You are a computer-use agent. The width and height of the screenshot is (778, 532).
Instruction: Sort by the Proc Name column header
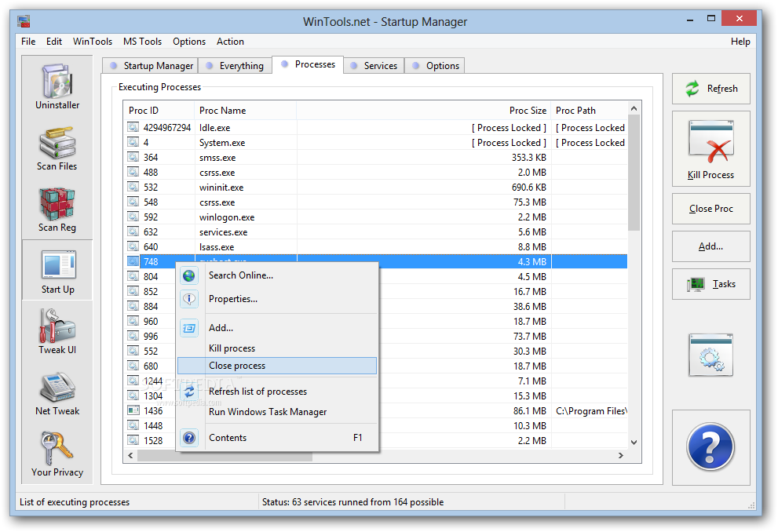pyautogui.click(x=246, y=111)
